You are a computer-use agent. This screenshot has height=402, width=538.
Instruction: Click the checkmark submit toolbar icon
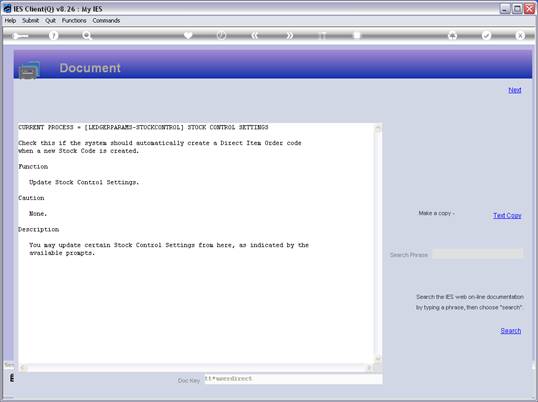[x=486, y=35]
